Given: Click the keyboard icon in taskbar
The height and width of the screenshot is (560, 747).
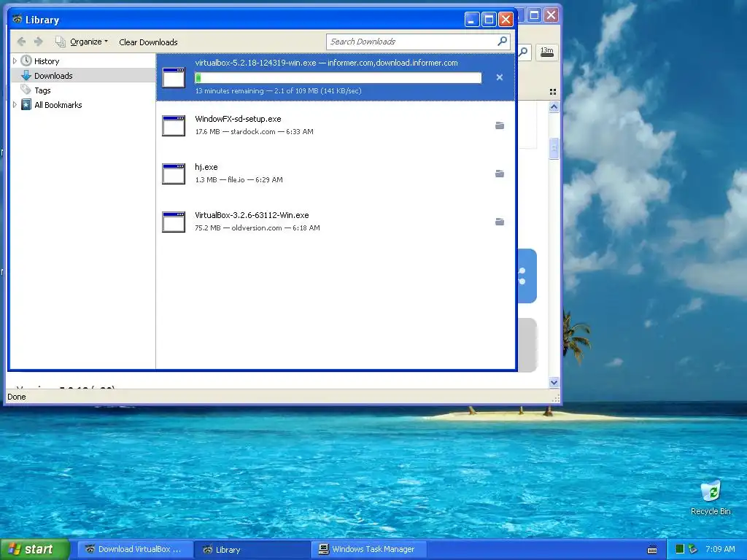Looking at the screenshot, I should click(x=652, y=550).
